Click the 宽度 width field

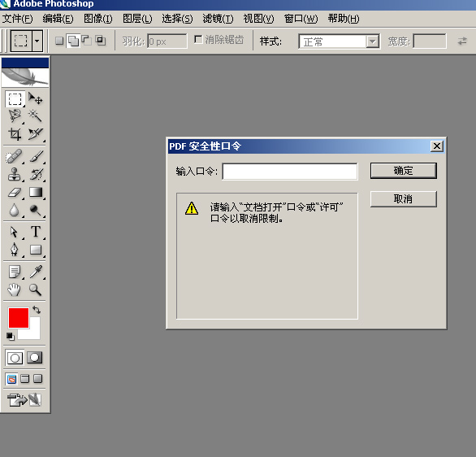(430, 41)
